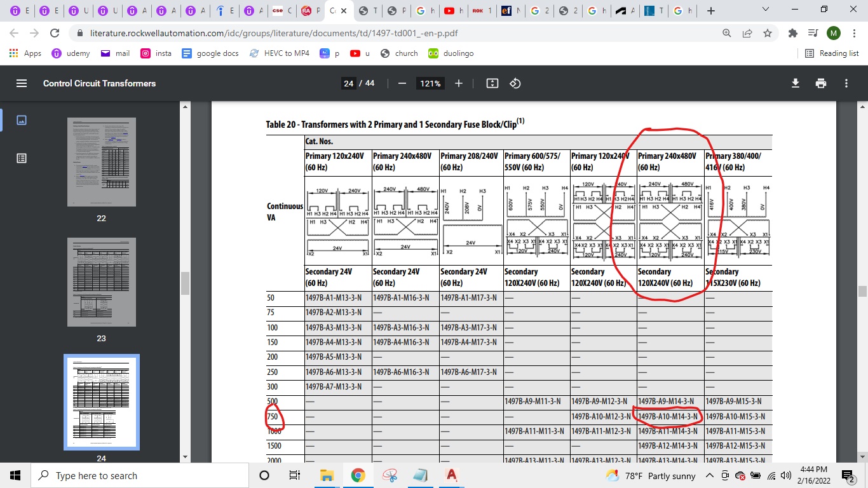The height and width of the screenshot is (488, 868).
Task: Open Chrome profile avatar M
Action: [834, 33]
